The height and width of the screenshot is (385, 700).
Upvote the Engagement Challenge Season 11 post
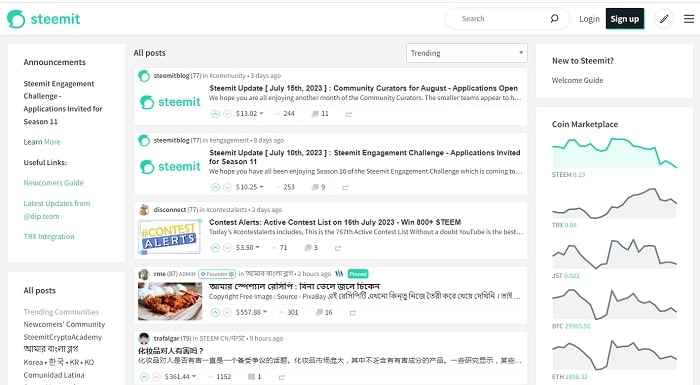(x=215, y=187)
